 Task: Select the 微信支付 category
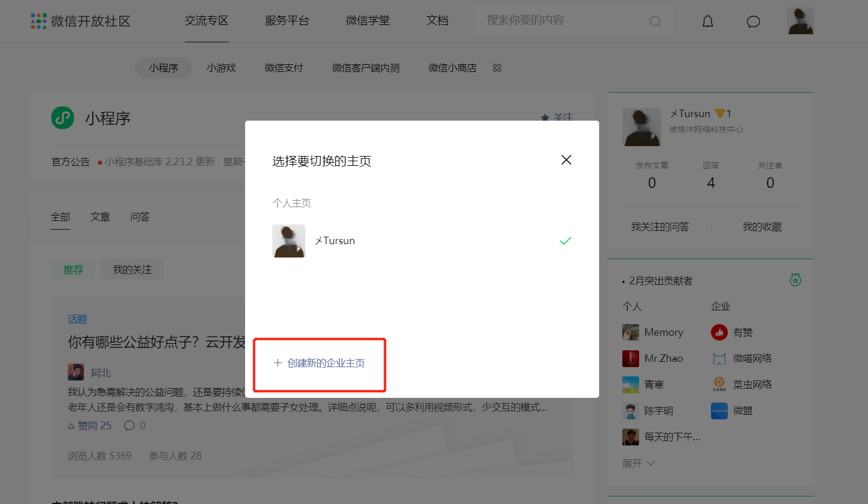tap(284, 68)
